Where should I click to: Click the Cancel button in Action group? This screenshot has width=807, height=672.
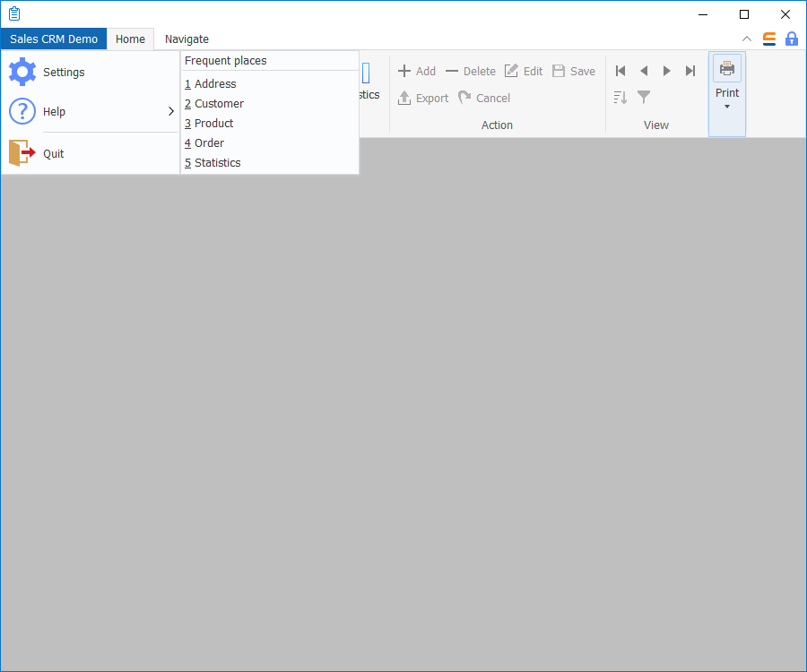click(484, 98)
